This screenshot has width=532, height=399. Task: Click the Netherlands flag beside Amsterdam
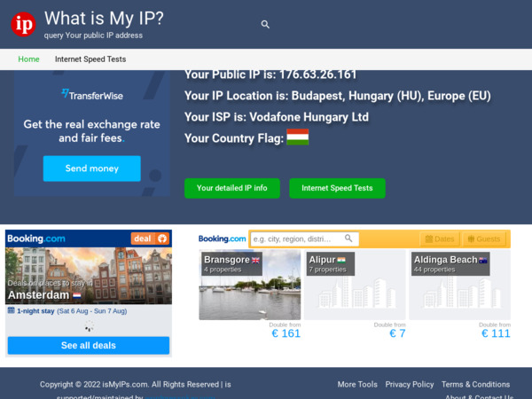click(76, 295)
